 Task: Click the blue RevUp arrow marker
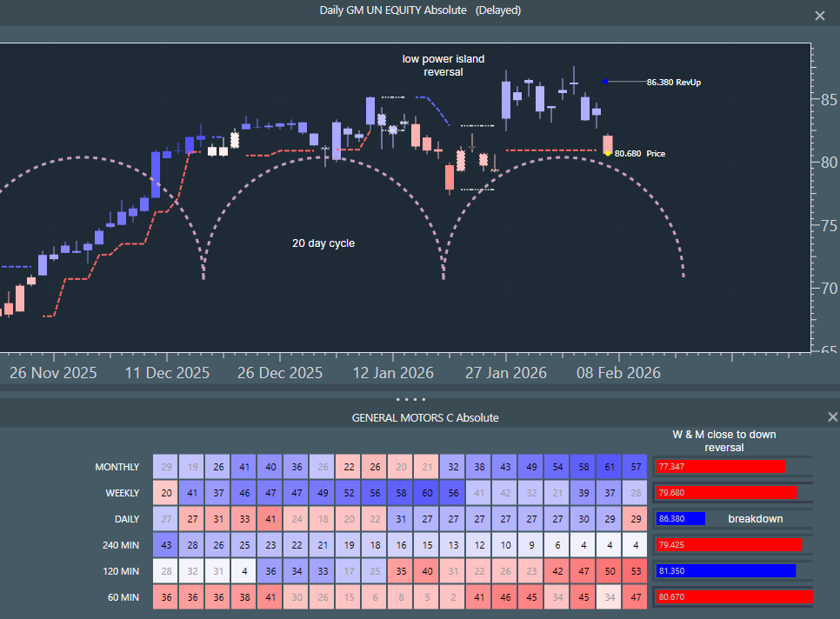pyautogui.click(x=605, y=82)
